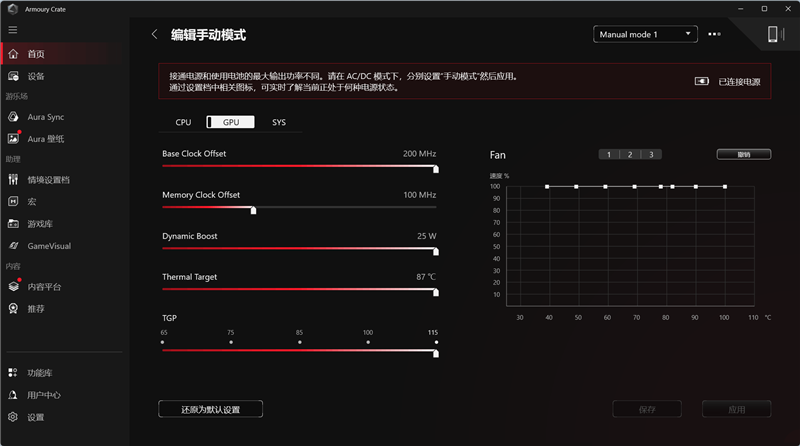Click the 情境设置档 profiles icon
The width and height of the screenshot is (800, 446).
(13, 180)
